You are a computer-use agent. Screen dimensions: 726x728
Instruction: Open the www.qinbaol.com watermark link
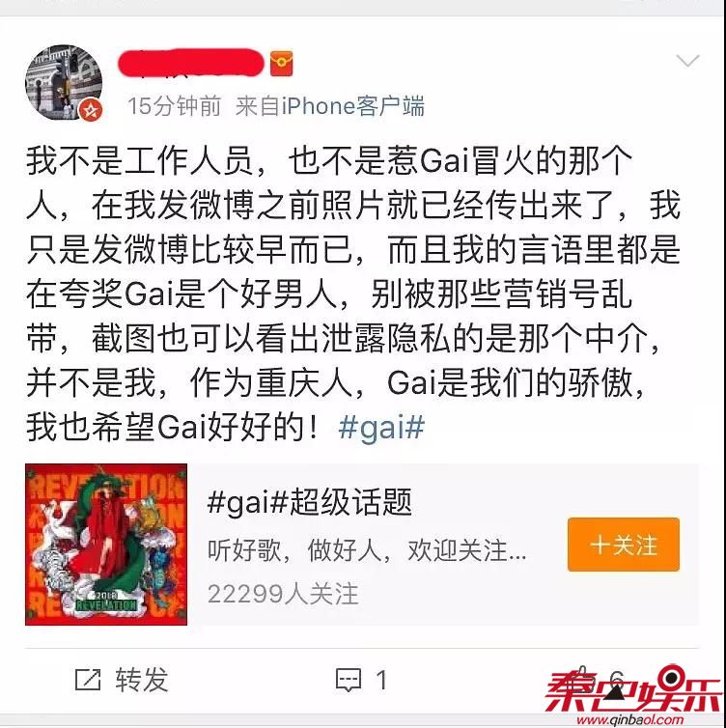pos(629,720)
